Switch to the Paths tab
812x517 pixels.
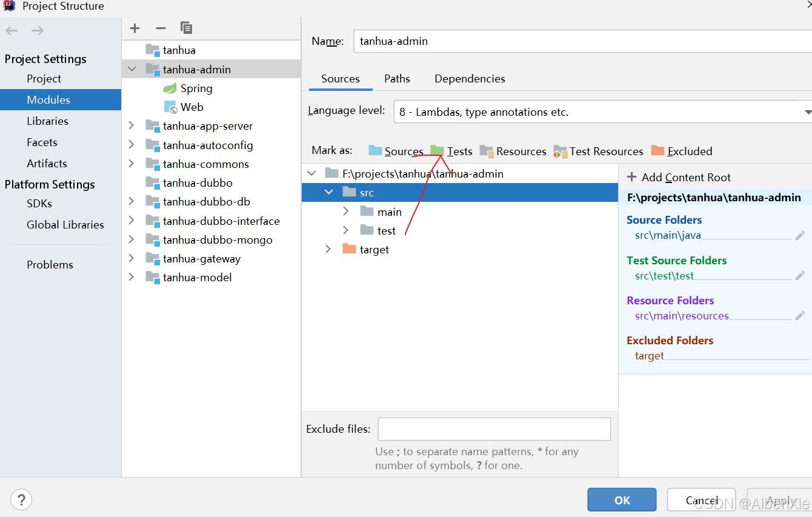click(x=397, y=79)
